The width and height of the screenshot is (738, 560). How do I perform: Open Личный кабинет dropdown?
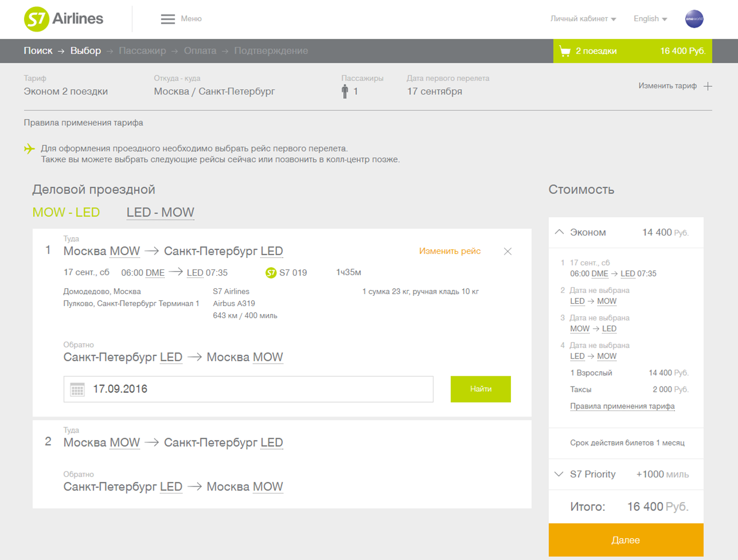[x=583, y=19]
